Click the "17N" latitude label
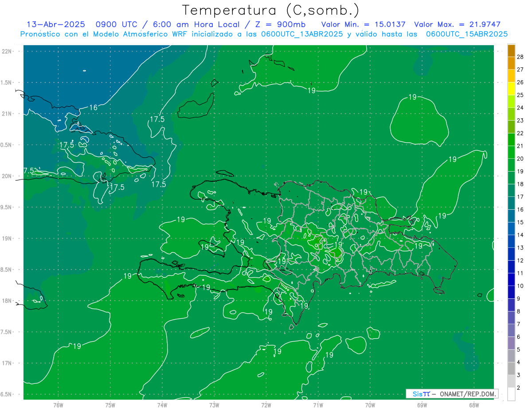Screen dimensions: 532x411 (7, 363)
